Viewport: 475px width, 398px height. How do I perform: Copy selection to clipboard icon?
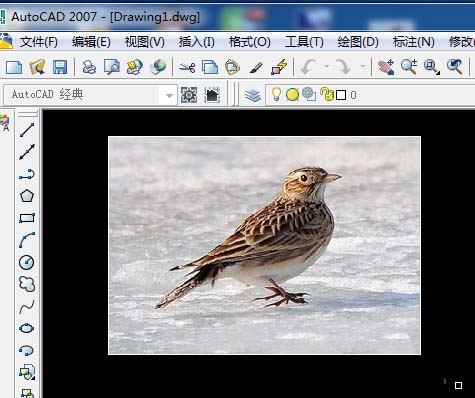210,67
